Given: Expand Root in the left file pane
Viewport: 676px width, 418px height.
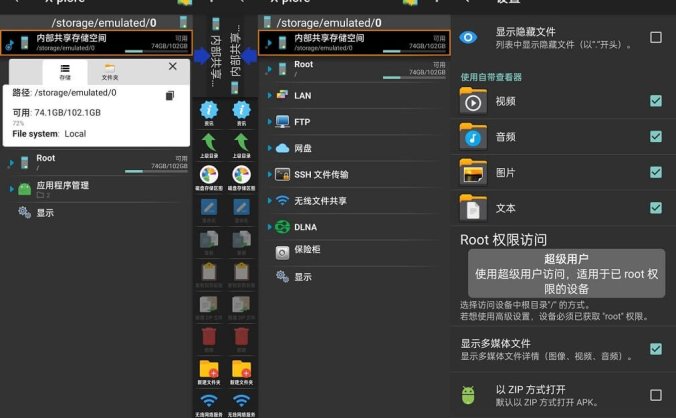Looking at the screenshot, I should pos(12,163).
